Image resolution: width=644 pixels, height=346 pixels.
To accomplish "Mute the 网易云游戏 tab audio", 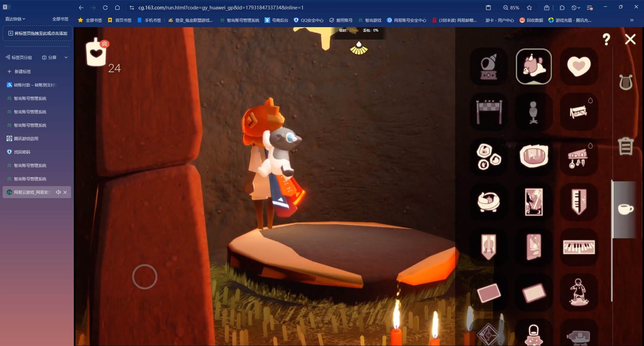I will coord(58,192).
